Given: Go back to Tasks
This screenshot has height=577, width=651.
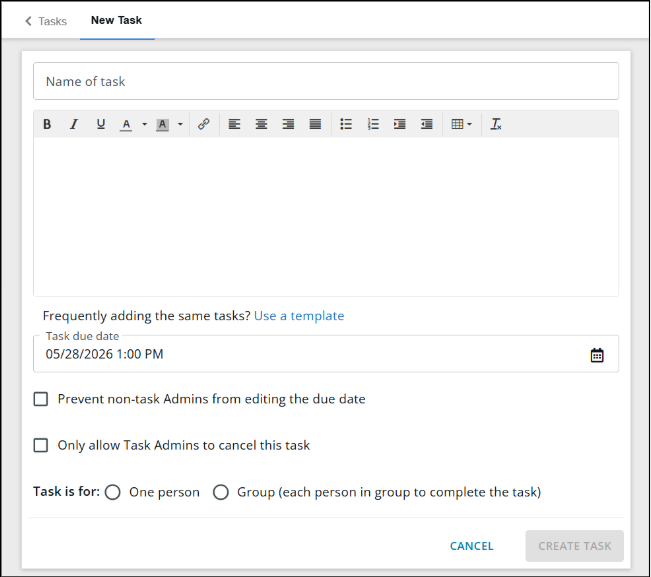Looking at the screenshot, I should (46, 21).
